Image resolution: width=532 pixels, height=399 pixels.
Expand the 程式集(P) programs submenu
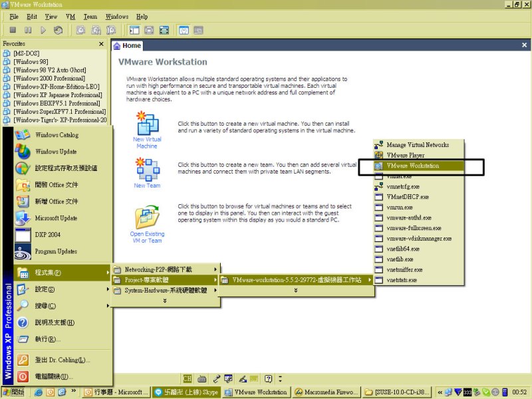[63, 273]
